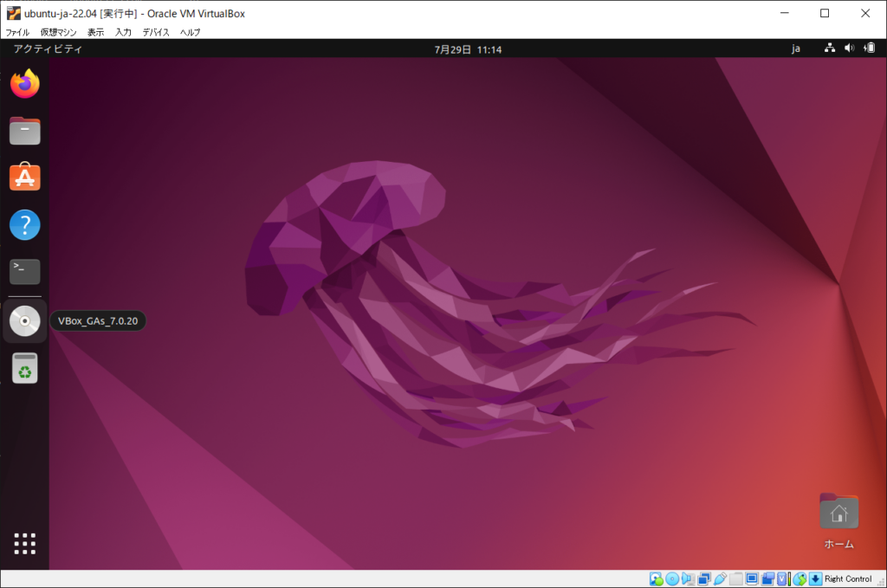Click the Right Control host key label
Image resolution: width=887 pixels, height=588 pixels.
tap(848, 578)
